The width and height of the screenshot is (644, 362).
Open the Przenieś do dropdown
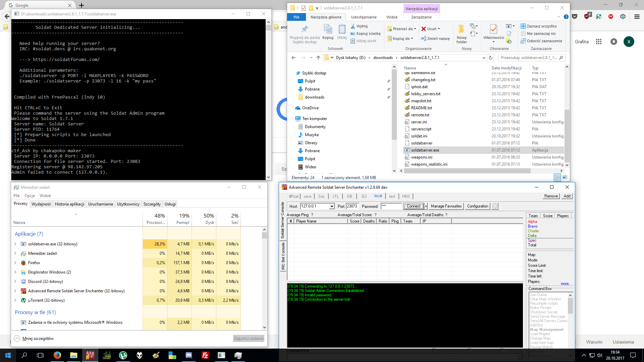point(415,29)
